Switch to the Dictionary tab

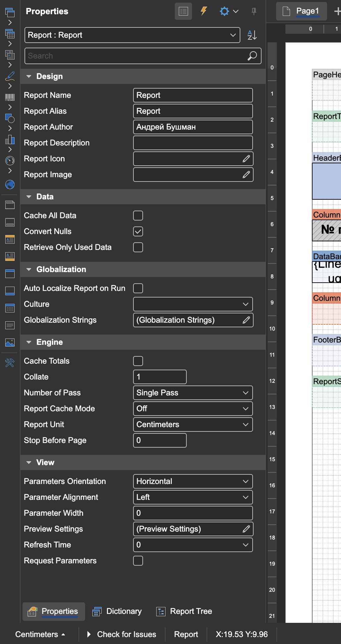click(x=117, y=612)
